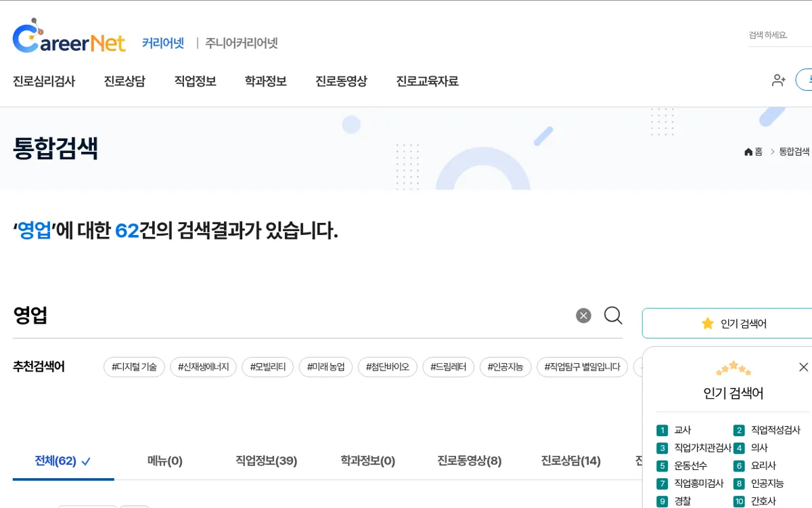
Task: Close the 인기 검색어 popup
Action: (x=803, y=367)
